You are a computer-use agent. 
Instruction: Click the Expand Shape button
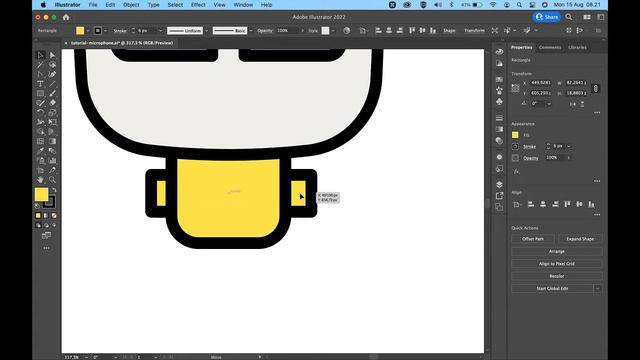(x=580, y=239)
